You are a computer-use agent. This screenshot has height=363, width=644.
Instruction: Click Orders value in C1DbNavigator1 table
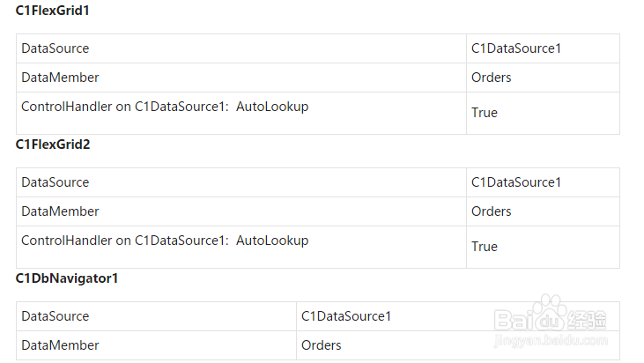click(x=322, y=345)
